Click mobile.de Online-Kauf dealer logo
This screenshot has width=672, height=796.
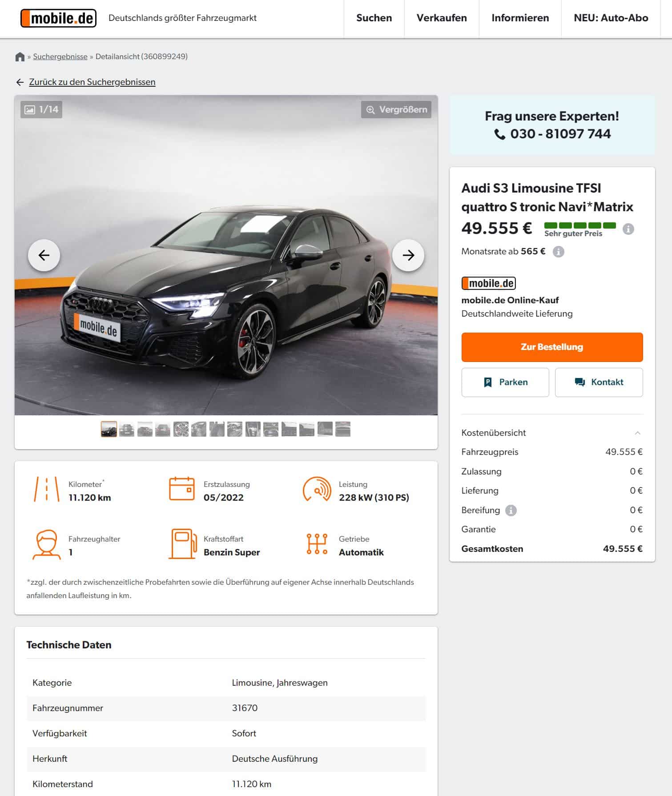[489, 283]
